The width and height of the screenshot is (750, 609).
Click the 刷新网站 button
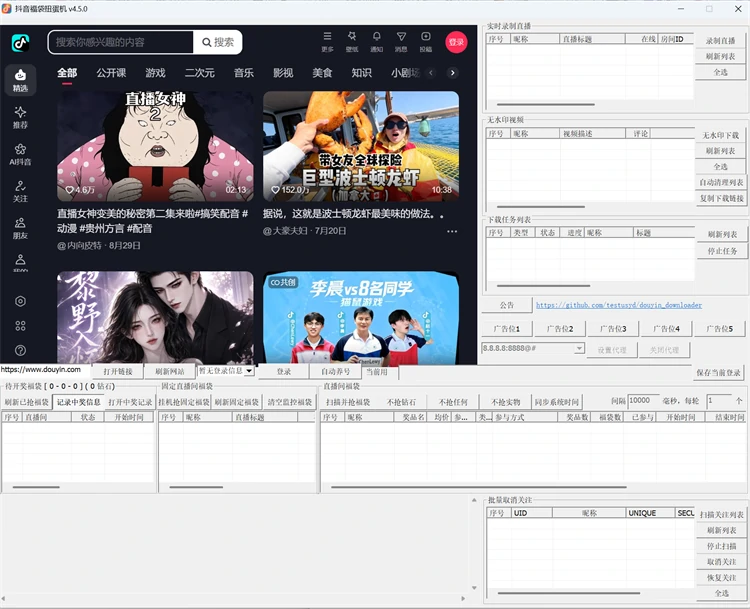click(170, 372)
